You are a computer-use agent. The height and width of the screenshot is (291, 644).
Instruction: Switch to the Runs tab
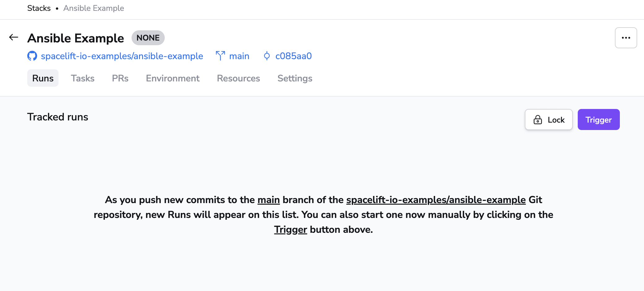point(43,78)
